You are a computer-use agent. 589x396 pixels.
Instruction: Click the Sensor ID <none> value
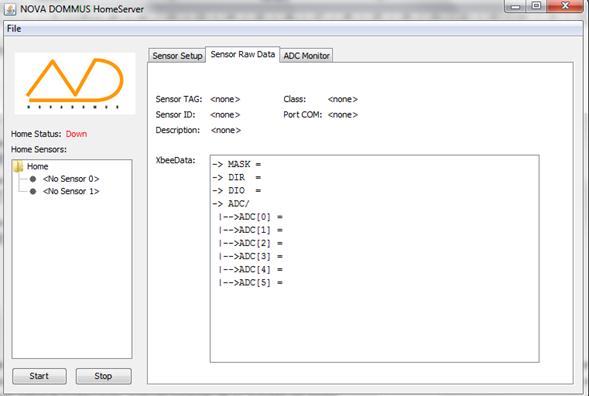point(225,115)
